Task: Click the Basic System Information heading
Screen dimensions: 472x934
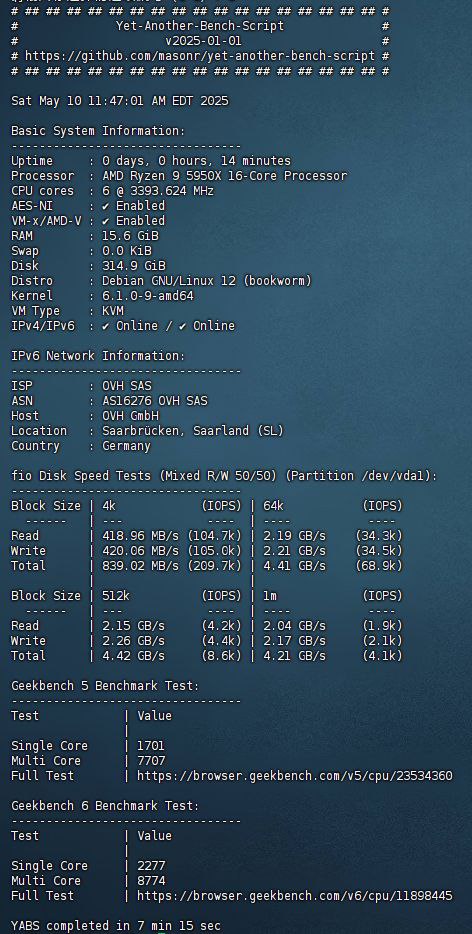Action: click(x=98, y=131)
